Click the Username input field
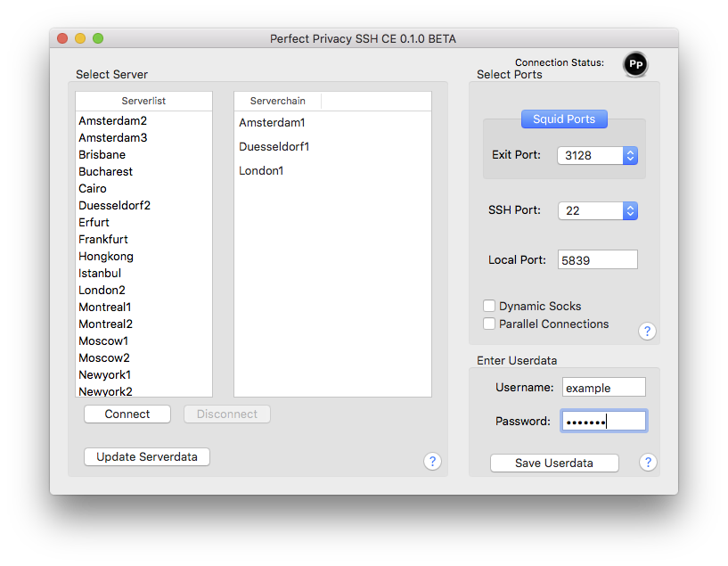728x566 pixels. point(603,387)
